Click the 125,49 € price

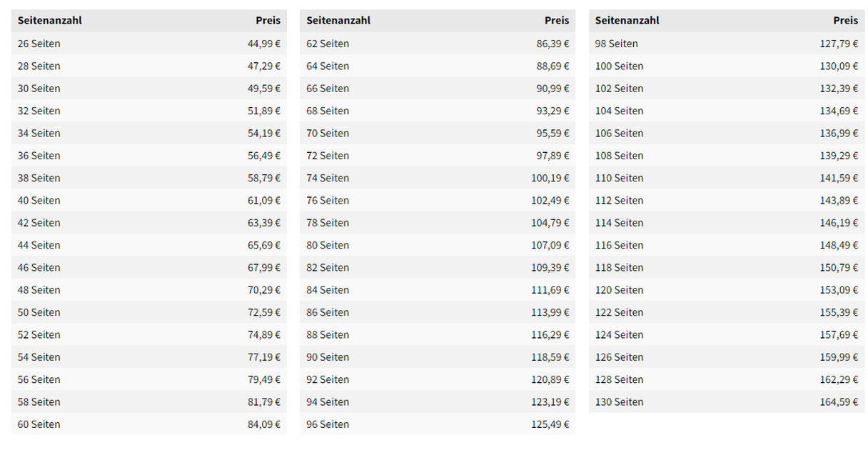coord(550,424)
